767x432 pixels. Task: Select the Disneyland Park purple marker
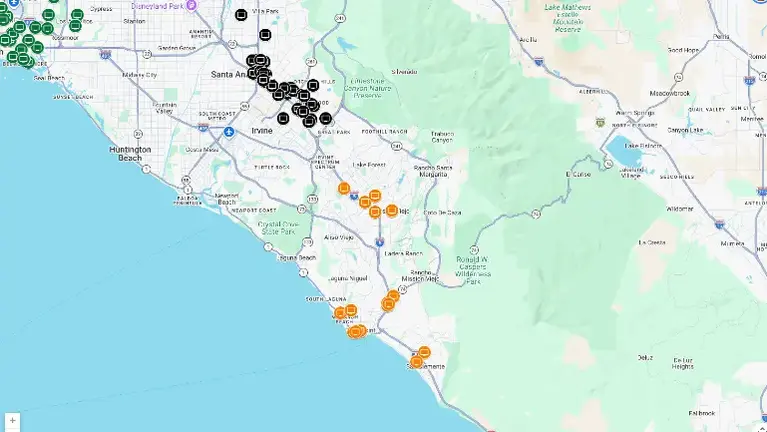click(192, 6)
